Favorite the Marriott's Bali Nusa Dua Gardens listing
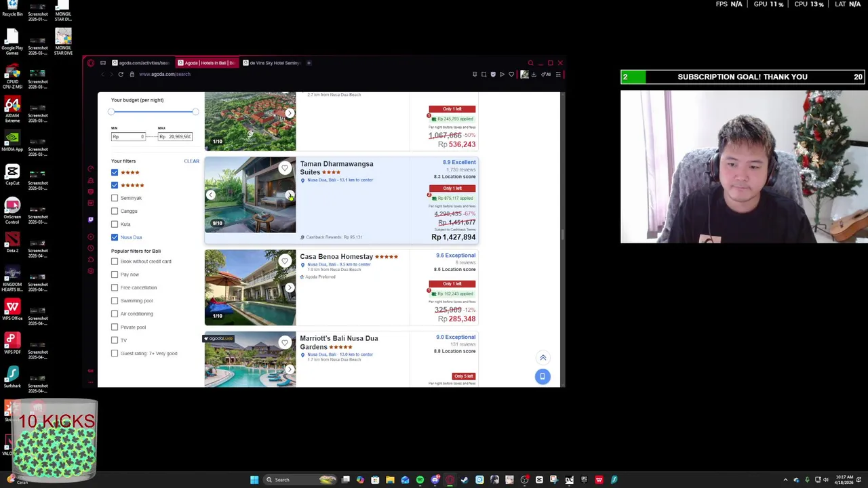Screen dimensions: 868x488 [285, 342]
